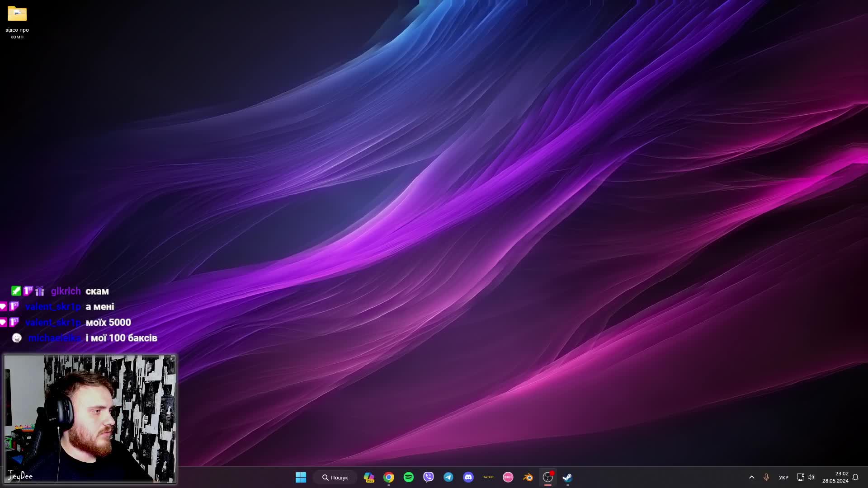Click the Пошук search box
Screen dimensions: 868x488
click(335, 477)
